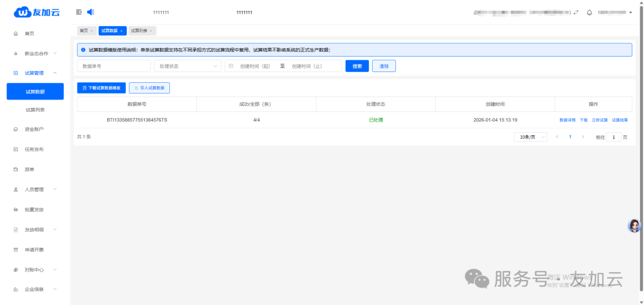This screenshot has width=644, height=305.
Task: Focus the 数据单号 search field
Action: (x=114, y=66)
